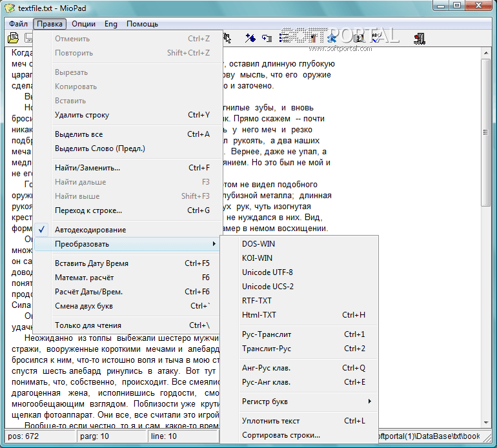
Task: Switch language via Eng menu
Action: [x=111, y=24]
